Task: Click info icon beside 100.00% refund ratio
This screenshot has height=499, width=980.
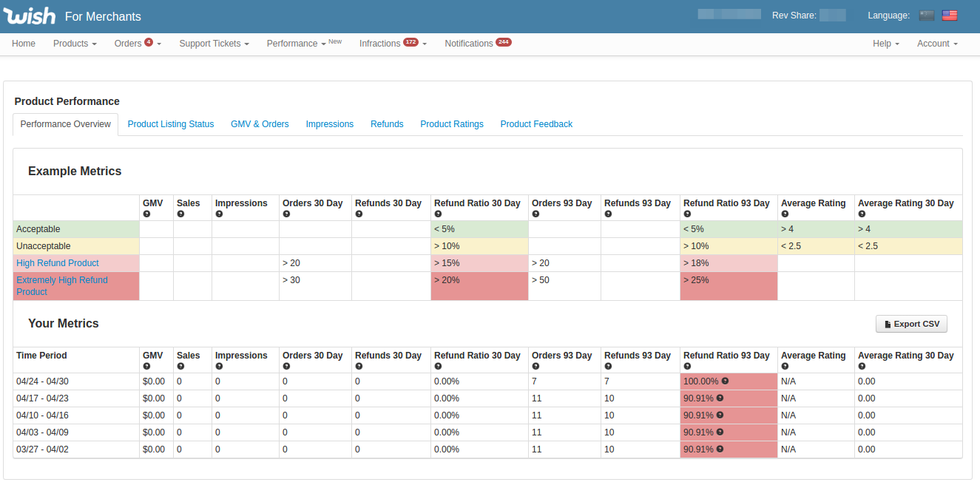Action: pos(725,381)
